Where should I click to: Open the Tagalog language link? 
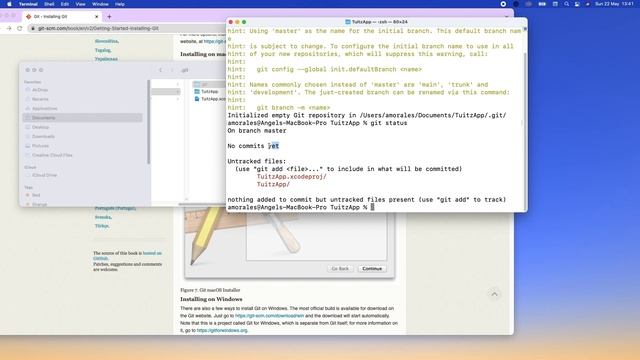pos(103,50)
